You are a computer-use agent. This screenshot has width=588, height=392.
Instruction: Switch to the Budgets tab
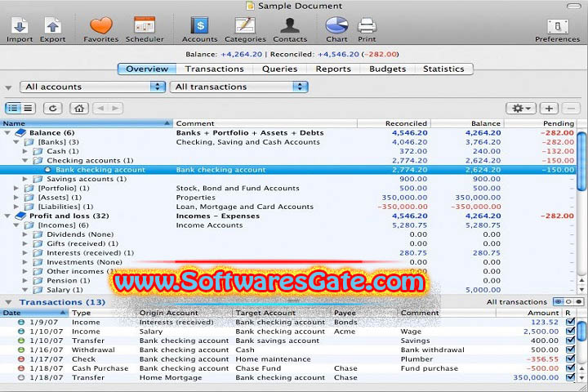(388, 69)
